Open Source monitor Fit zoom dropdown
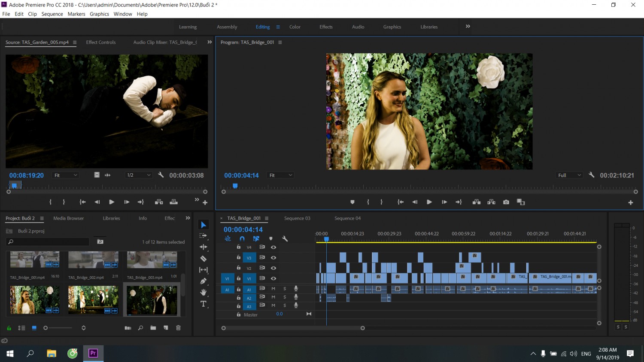Viewport: 644px width, 362px height. 65,175
